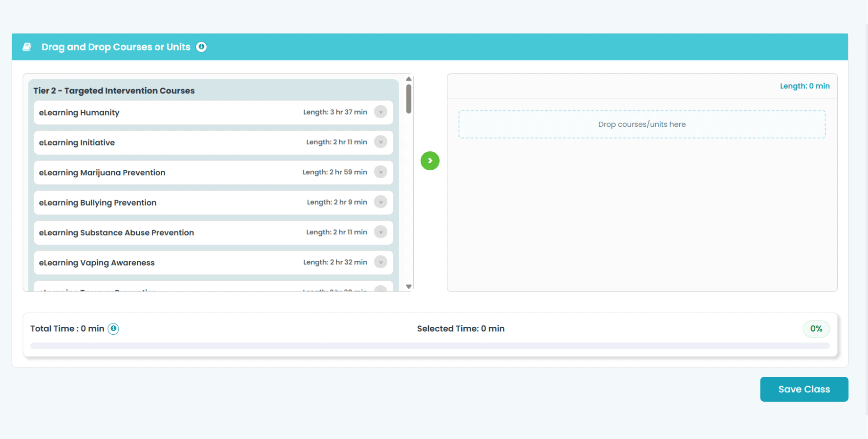868x439 pixels.
Task: Select the eLearning Humanity course row
Action: coord(213,112)
